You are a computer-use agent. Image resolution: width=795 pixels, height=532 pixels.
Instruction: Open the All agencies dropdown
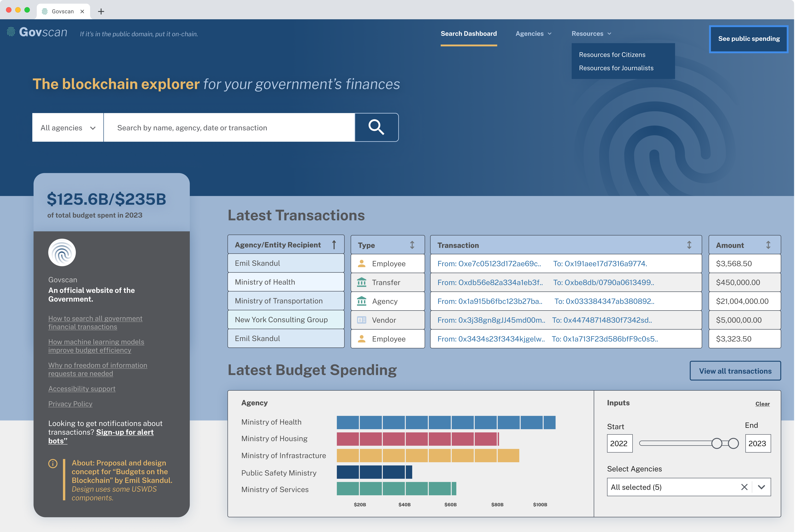point(68,128)
